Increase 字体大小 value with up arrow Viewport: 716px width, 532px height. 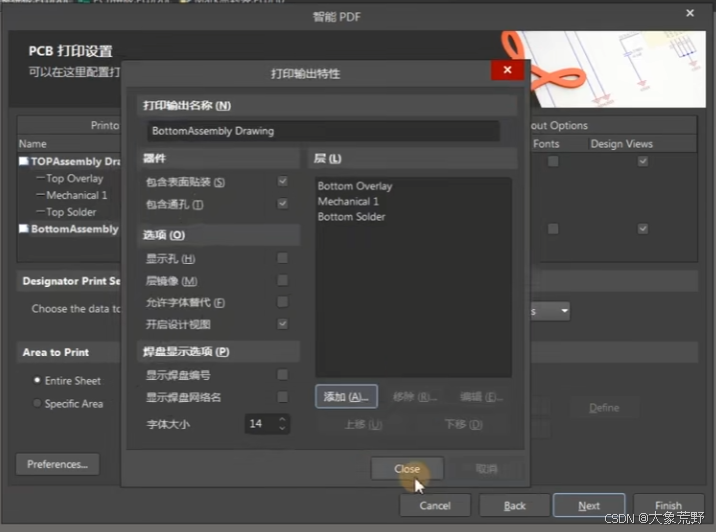coord(282,419)
